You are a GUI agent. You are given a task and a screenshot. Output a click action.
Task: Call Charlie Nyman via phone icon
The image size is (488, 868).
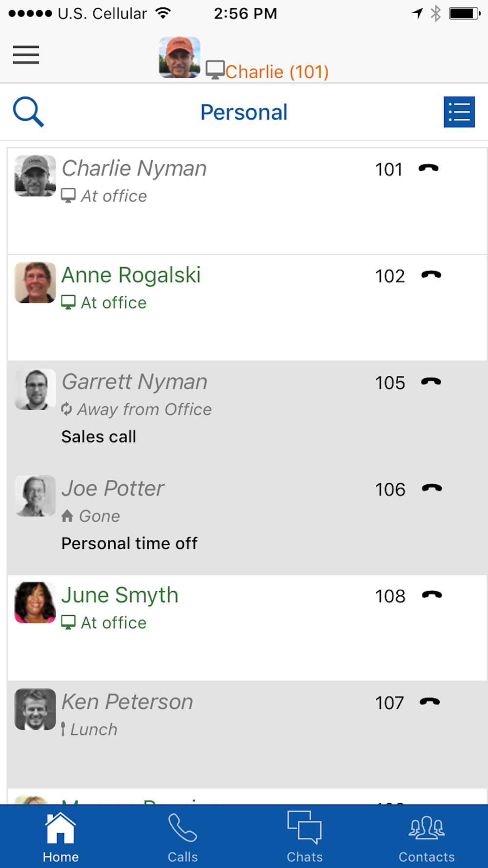point(428,168)
